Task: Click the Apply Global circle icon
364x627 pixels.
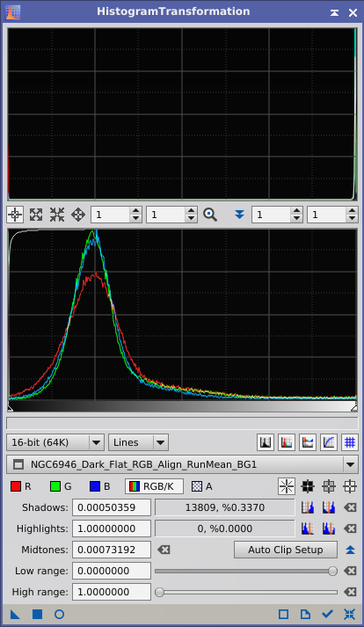Action: pyautogui.click(x=59, y=614)
